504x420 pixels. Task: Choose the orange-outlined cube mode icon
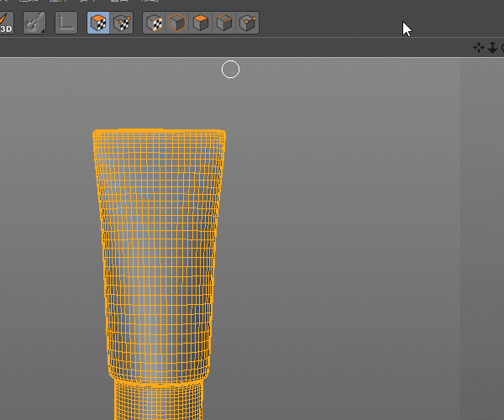click(x=178, y=23)
